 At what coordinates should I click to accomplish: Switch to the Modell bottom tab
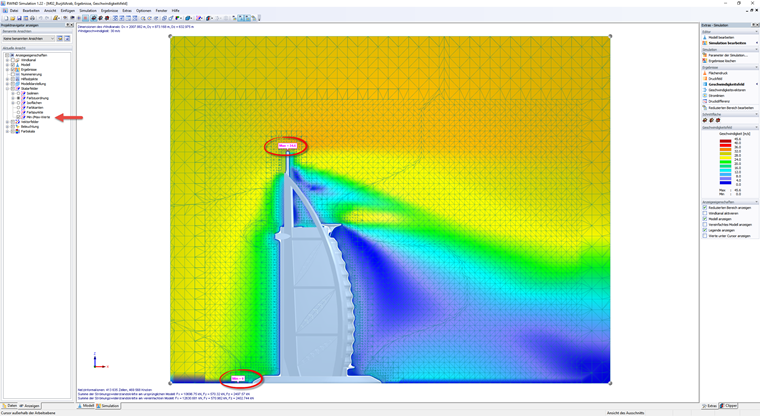[x=86, y=406]
